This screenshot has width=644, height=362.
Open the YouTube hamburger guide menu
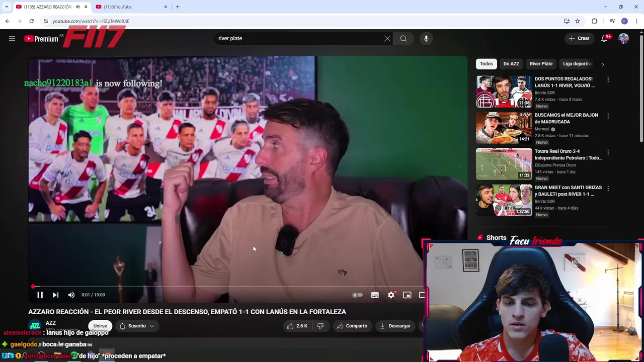(x=12, y=38)
